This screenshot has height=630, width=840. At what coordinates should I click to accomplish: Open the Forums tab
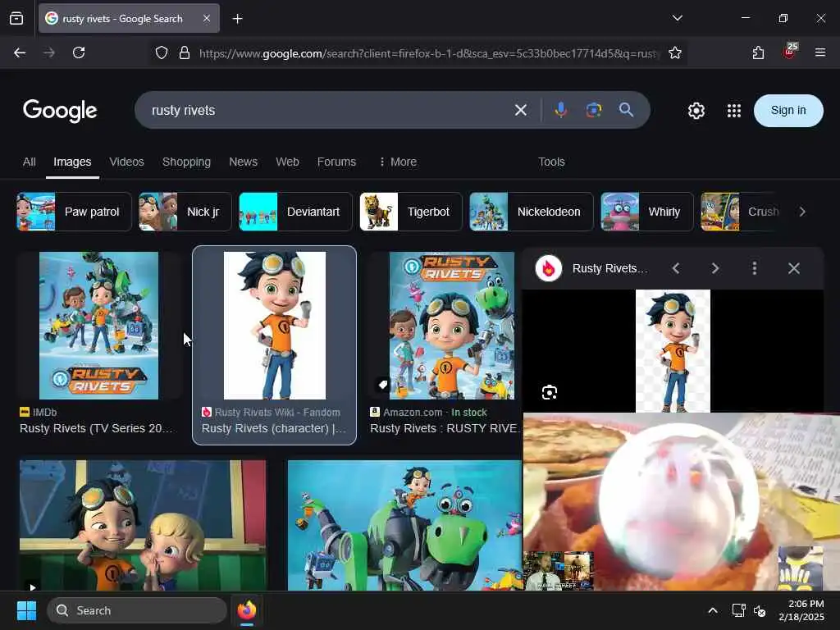point(336,162)
